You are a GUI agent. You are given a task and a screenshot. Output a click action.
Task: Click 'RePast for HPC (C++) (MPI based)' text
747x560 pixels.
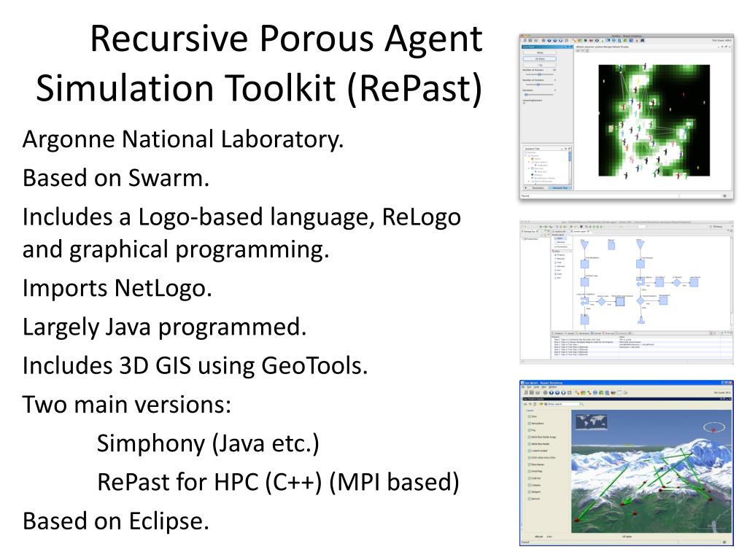278,482
